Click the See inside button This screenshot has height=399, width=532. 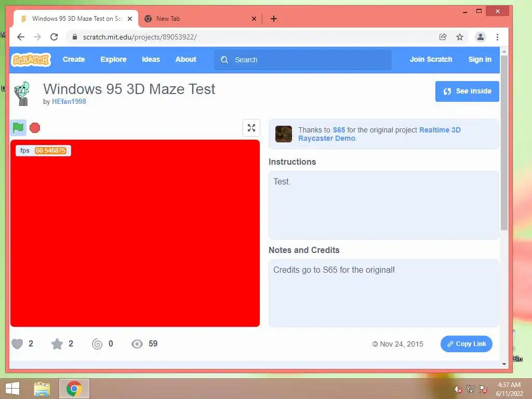coord(467,91)
